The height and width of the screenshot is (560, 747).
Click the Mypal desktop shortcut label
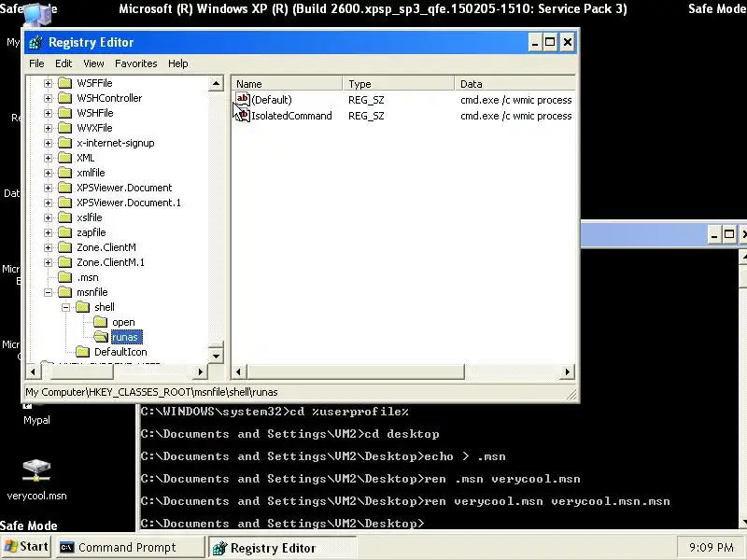point(36,420)
